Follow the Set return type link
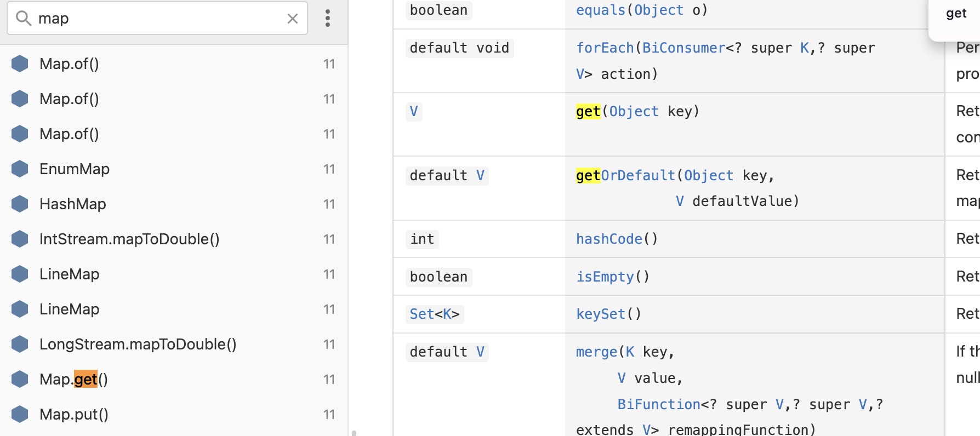Image resolution: width=980 pixels, height=436 pixels. tap(422, 314)
